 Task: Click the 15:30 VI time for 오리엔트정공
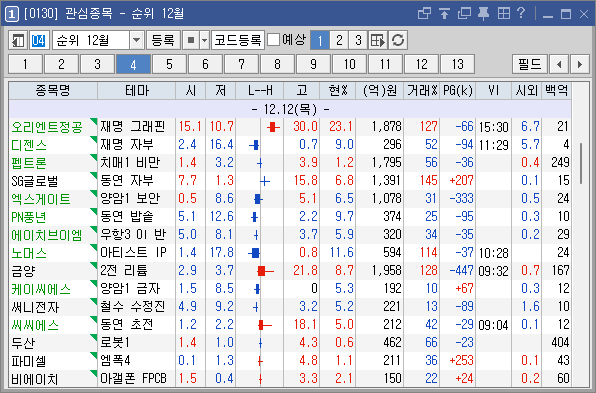pos(493,127)
